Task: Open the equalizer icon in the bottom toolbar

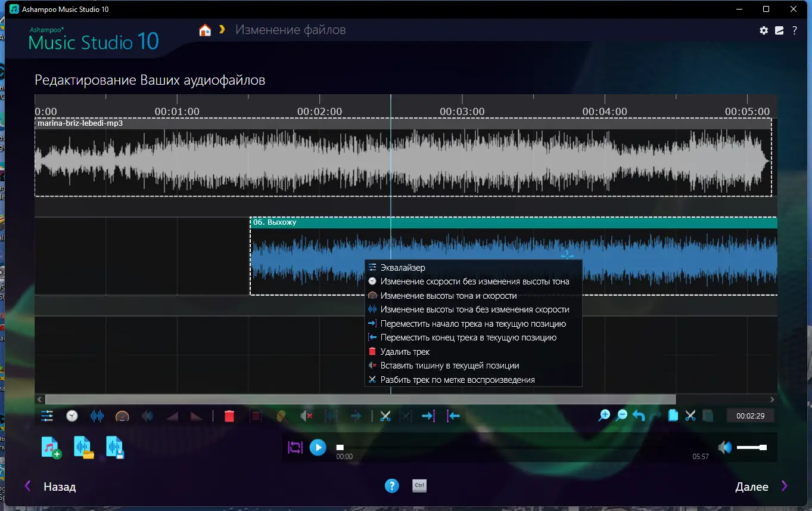Action: click(x=47, y=416)
